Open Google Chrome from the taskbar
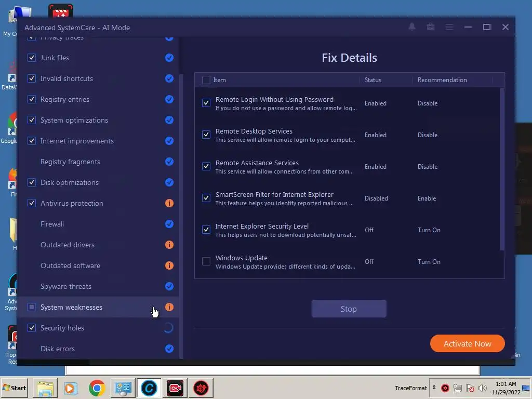The height and width of the screenshot is (399, 532). coord(97,388)
